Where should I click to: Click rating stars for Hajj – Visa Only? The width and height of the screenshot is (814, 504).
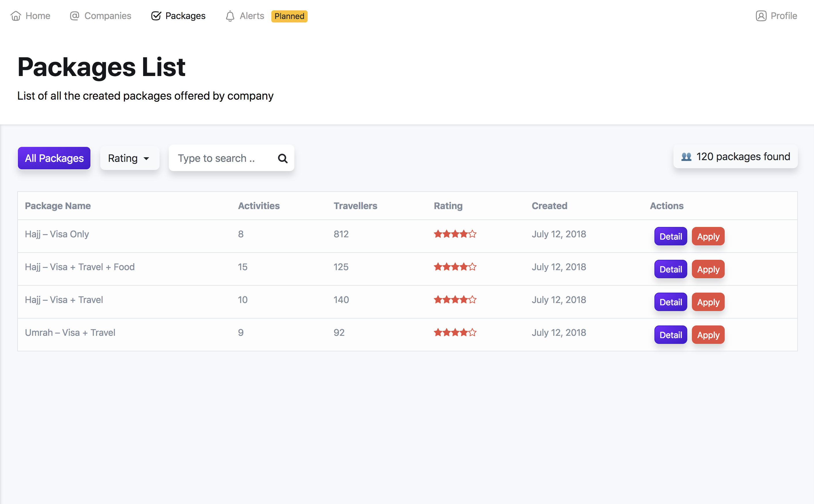[x=455, y=234]
